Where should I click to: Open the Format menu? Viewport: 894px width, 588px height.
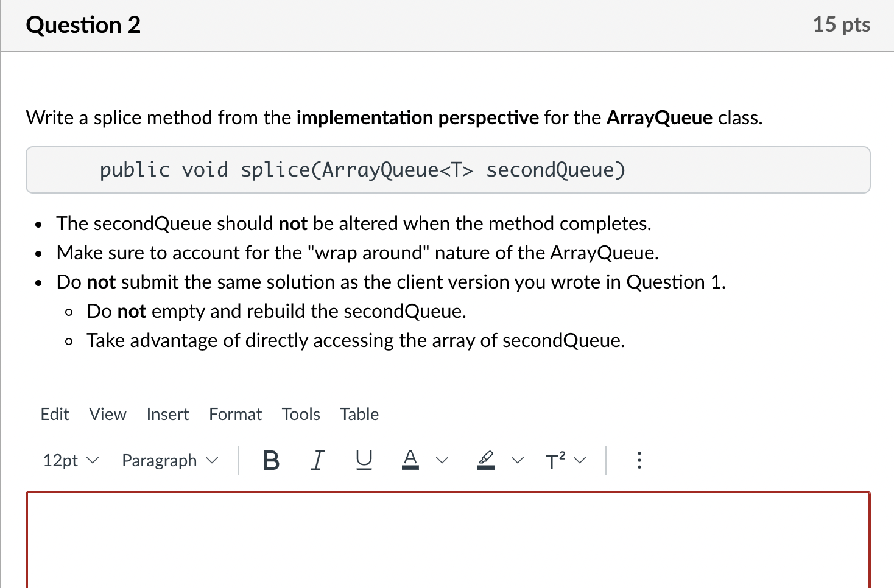click(x=235, y=415)
